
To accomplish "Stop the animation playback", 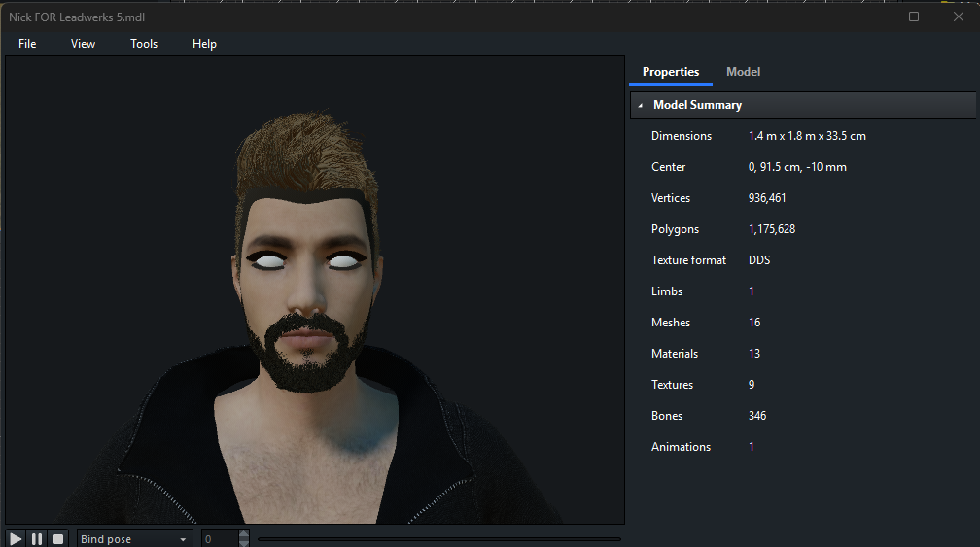I will tap(58, 538).
